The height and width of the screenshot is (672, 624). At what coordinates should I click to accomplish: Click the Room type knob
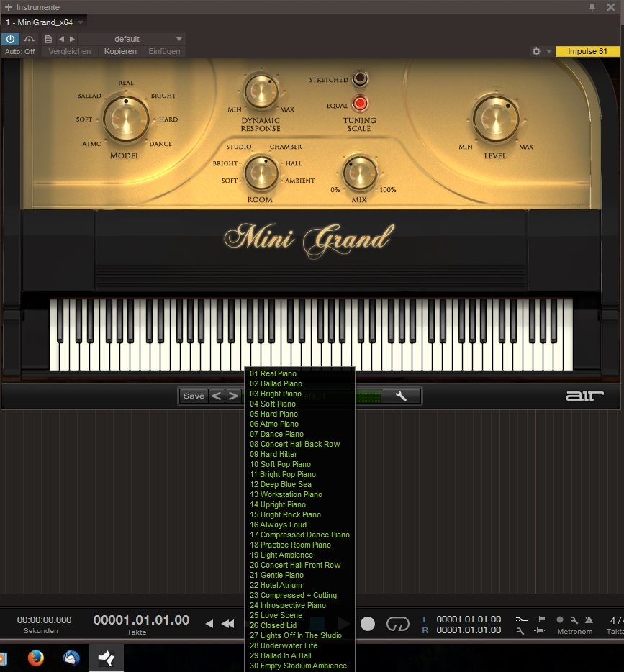click(x=261, y=173)
